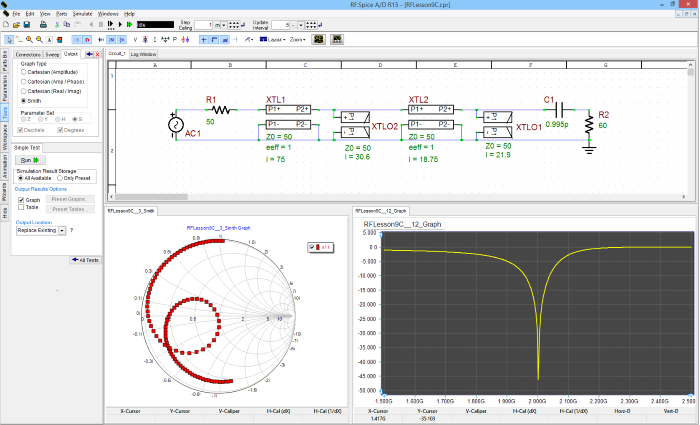Switch to the Connections tab
Screen dimensions: 700x425
[x=28, y=54]
